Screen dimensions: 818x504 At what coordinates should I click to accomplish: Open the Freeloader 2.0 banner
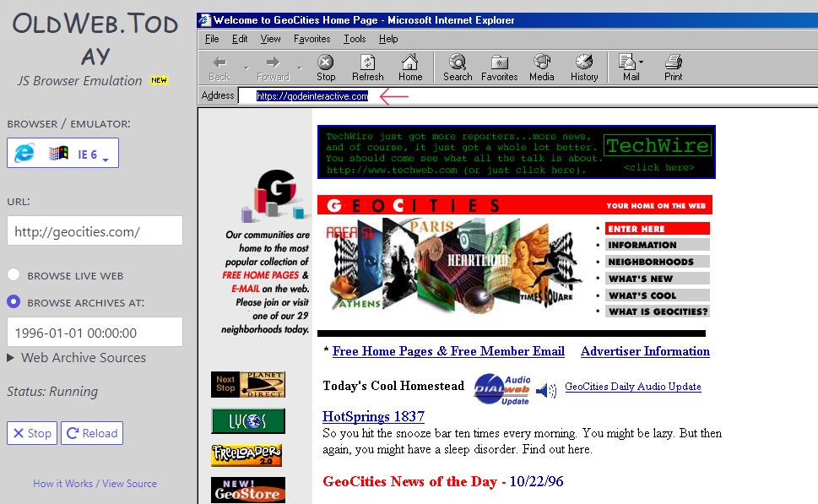(246, 455)
